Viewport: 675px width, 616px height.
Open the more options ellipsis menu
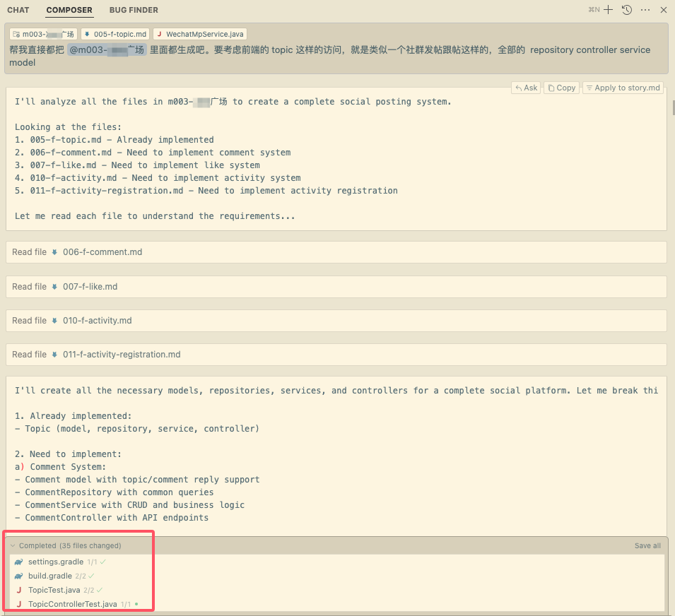[x=645, y=10]
